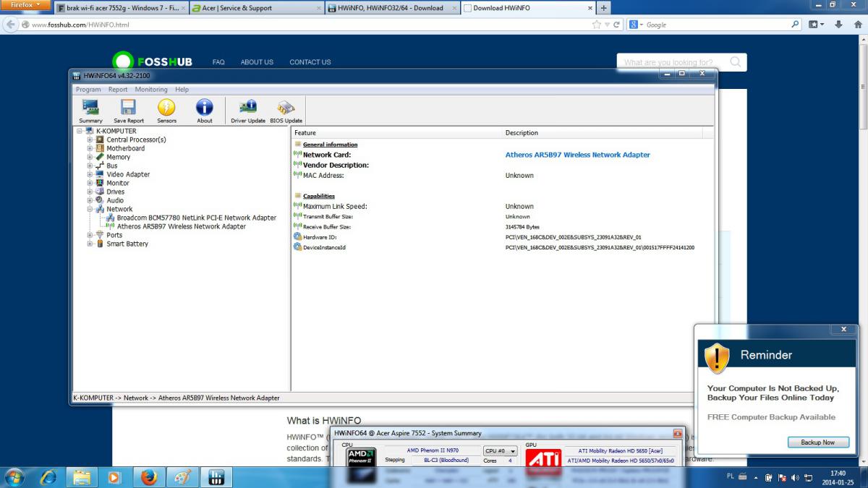
Task: Open the FAQ link on FossHub
Action: [x=218, y=62]
